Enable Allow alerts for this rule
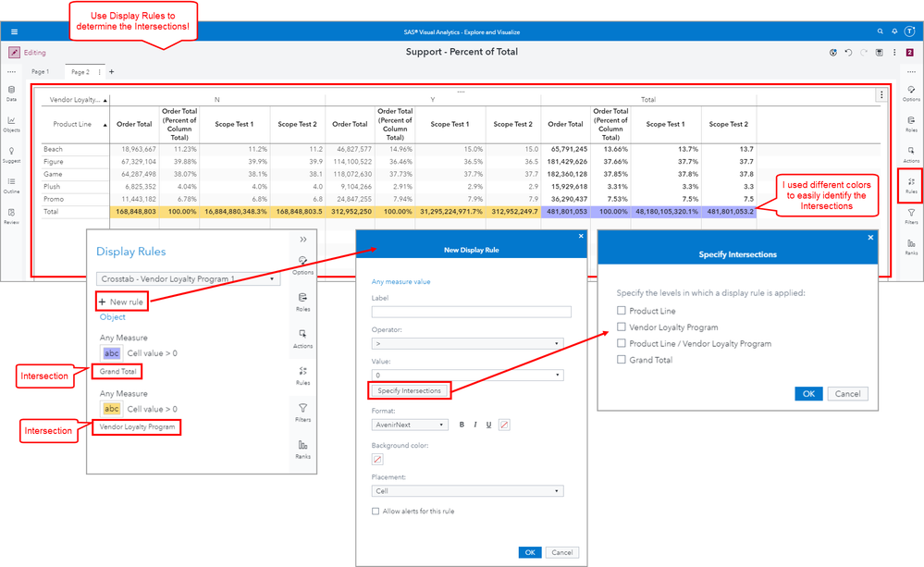This screenshot has width=924, height=567. tap(376, 511)
